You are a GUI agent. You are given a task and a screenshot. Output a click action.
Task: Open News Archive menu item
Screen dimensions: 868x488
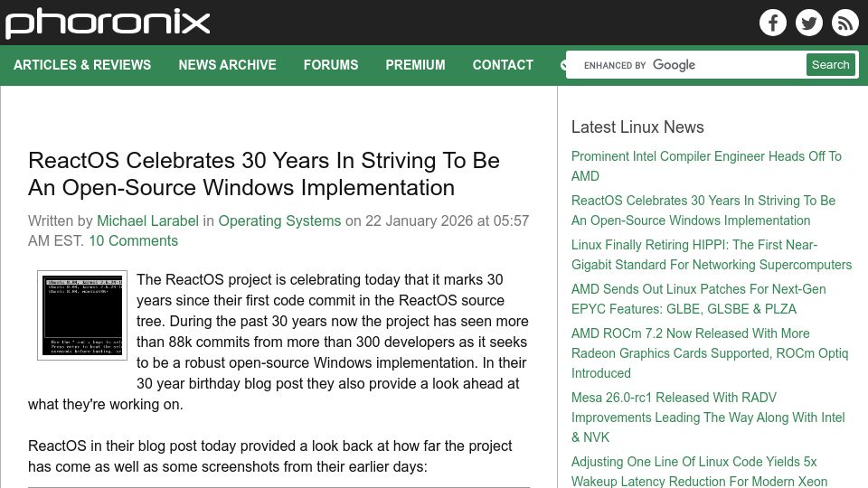click(227, 65)
